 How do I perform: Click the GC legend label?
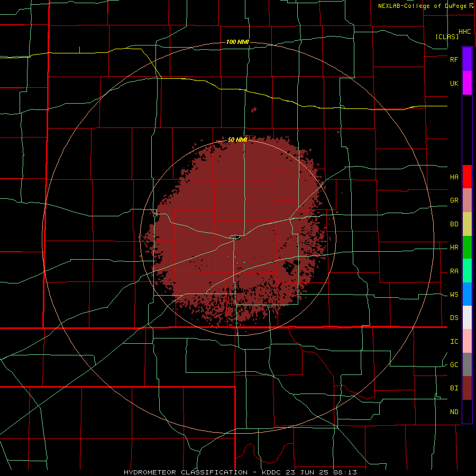click(x=454, y=365)
